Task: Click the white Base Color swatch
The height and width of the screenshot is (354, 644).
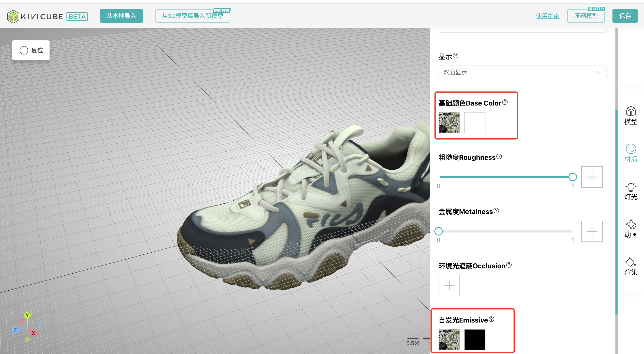Action: [475, 123]
